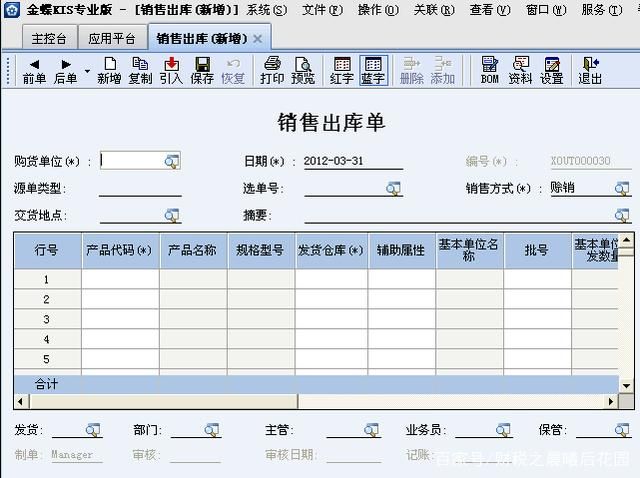Switch to the 应用平台 tab

[112, 39]
